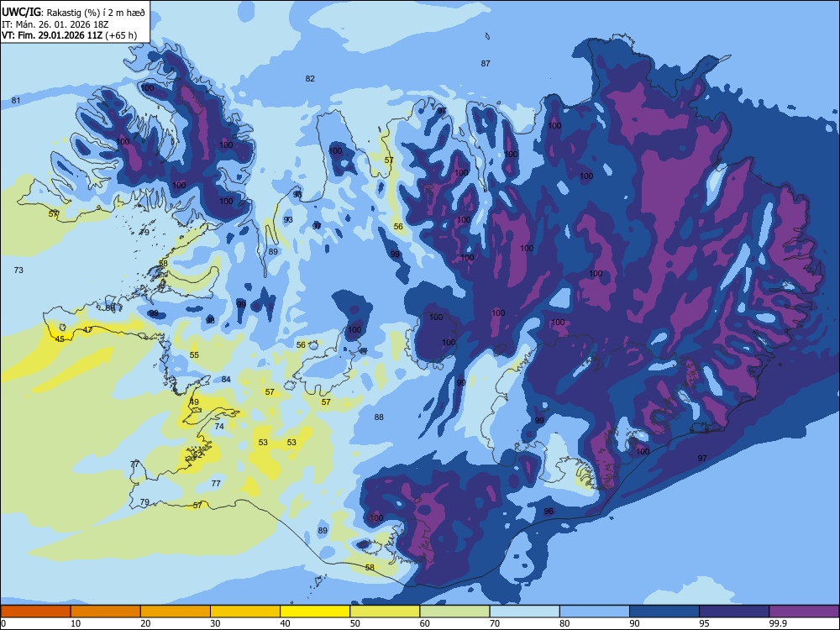
Task: Click the legend tick label '95'
Action: [705, 623]
